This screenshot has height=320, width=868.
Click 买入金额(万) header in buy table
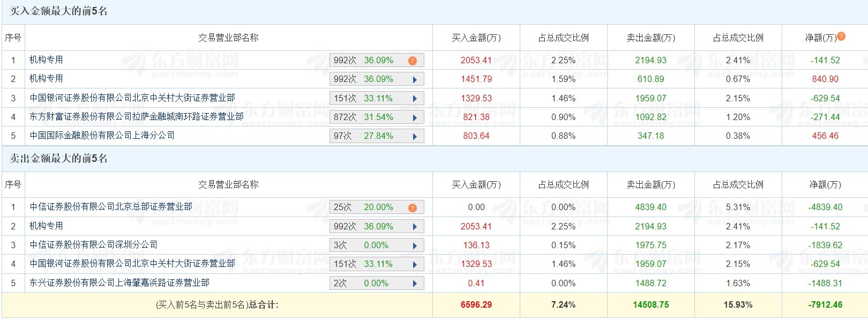[x=476, y=38]
